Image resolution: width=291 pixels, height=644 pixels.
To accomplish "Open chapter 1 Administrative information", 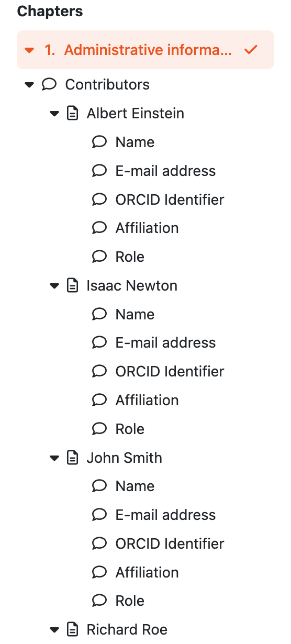I will pos(145,50).
